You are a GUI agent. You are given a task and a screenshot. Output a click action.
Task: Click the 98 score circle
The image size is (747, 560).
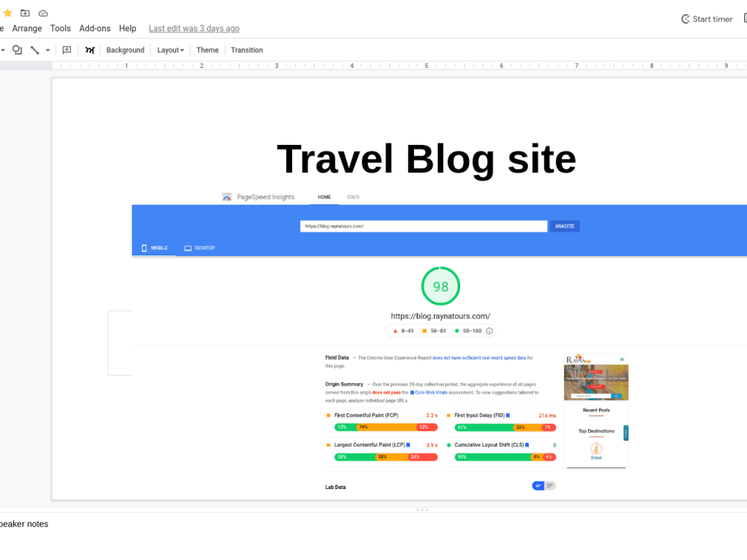tap(441, 286)
